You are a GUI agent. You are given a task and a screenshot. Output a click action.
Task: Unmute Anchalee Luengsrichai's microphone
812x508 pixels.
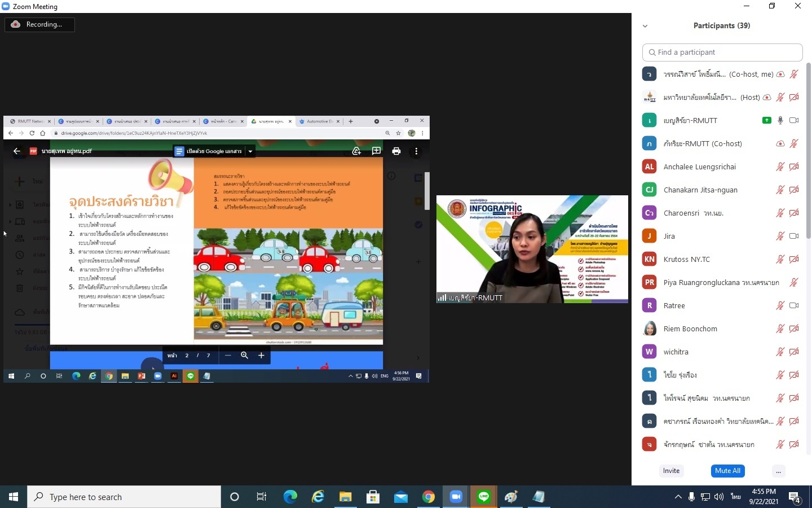(x=780, y=167)
